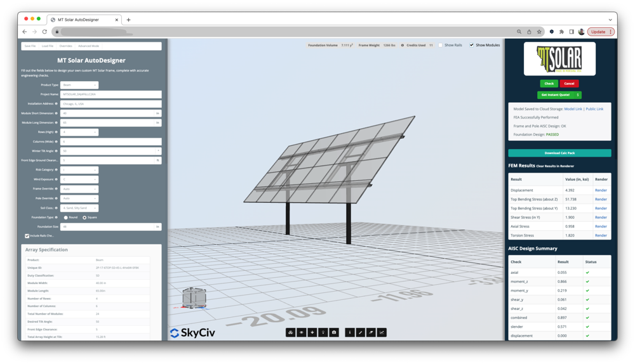Open the Overrides menu tab
This screenshot has width=635, height=364.
65,46
